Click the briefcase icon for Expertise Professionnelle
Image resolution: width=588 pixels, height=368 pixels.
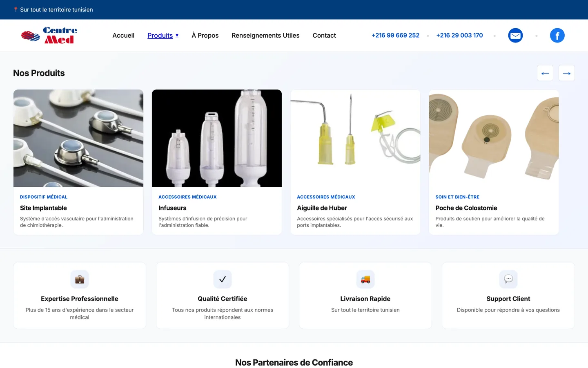coord(80,279)
